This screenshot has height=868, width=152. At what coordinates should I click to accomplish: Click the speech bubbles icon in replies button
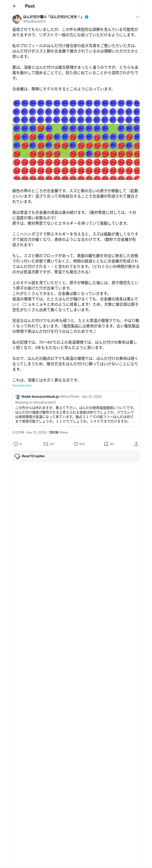click(x=18, y=456)
